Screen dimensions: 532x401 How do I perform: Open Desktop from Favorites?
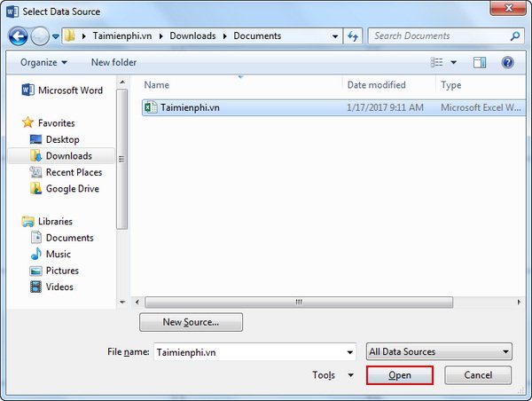coord(62,139)
